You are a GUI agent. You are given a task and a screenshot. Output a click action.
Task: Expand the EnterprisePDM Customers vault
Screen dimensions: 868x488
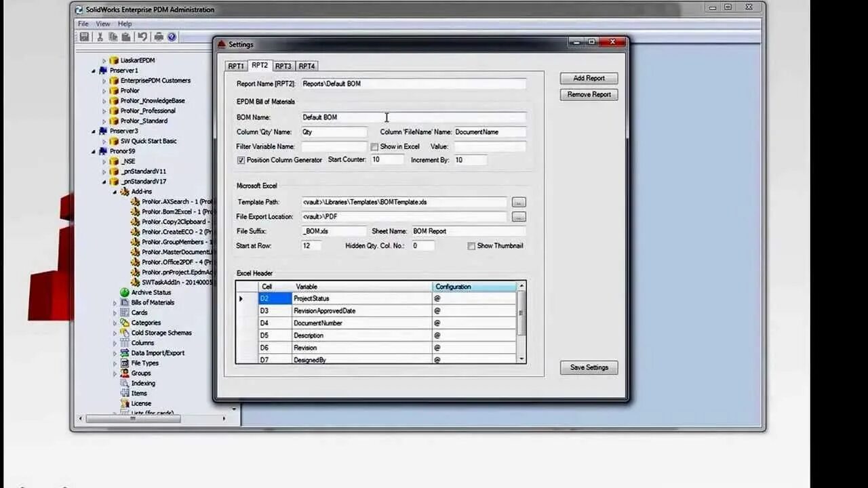coord(104,81)
